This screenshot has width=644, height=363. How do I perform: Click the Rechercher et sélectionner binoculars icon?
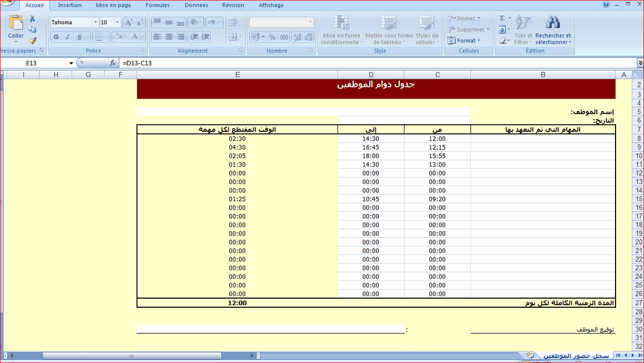(x=553, y=23)
